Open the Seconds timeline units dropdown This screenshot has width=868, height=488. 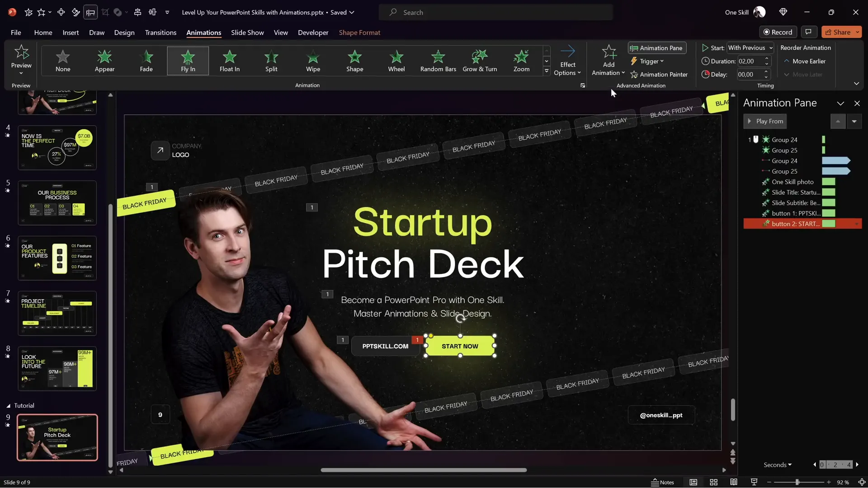(777, 464)
